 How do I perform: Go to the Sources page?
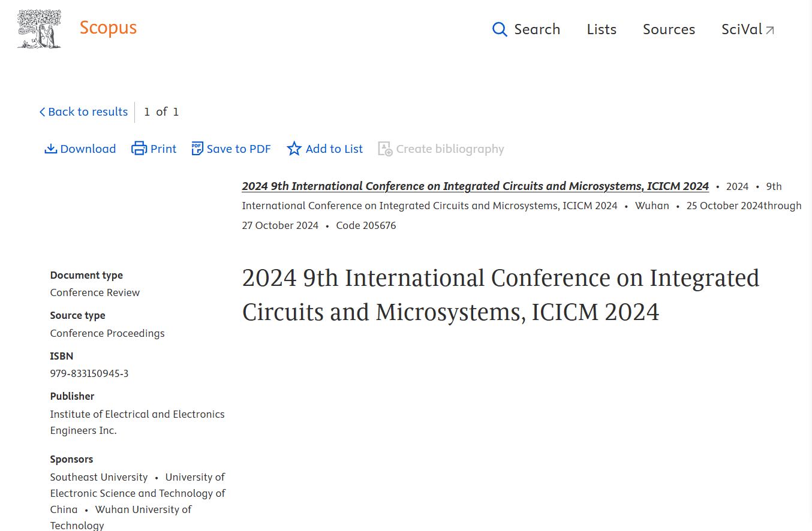[669, 29]
